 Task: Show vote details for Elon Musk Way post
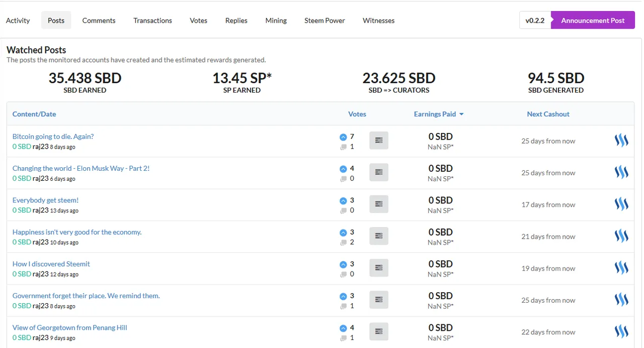coord(379,172)
